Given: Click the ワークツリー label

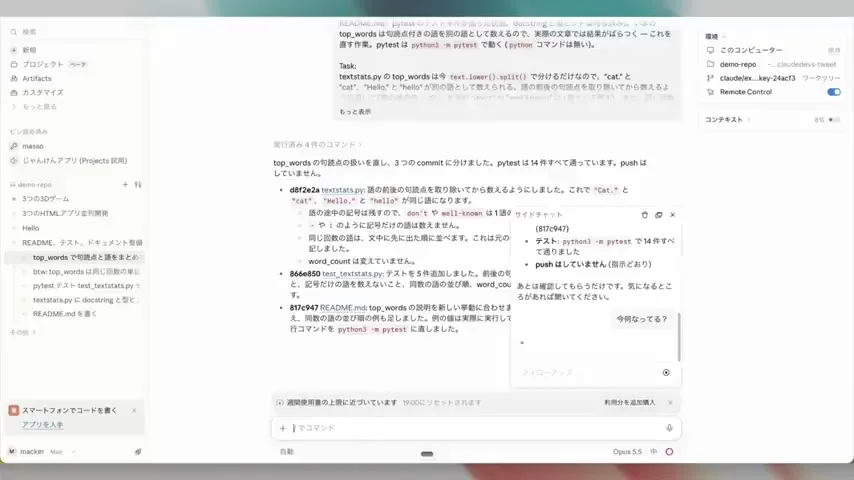Looking at the screenshot, I should 821,78.
